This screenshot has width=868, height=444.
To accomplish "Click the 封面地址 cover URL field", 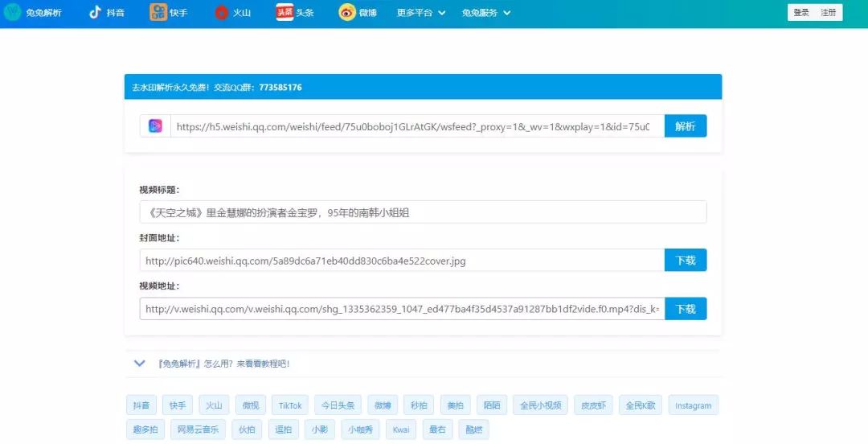I will [402, 260].
